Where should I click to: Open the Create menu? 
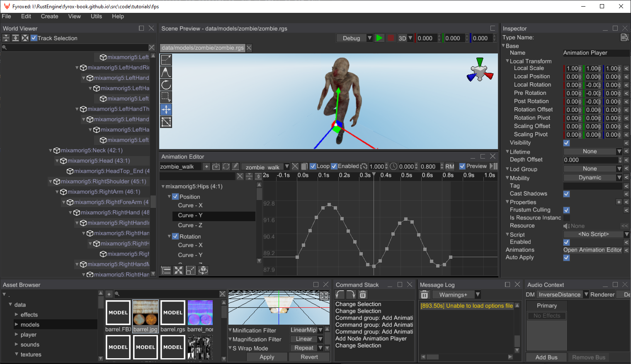click(x=49, y=16)
